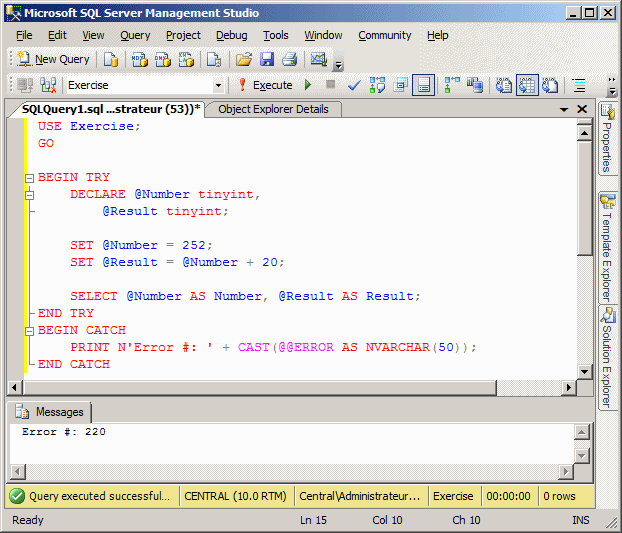The image size is (622, 533).
Task: Collapse the BEGIN TRY block
Action: (x=29, y=178)
